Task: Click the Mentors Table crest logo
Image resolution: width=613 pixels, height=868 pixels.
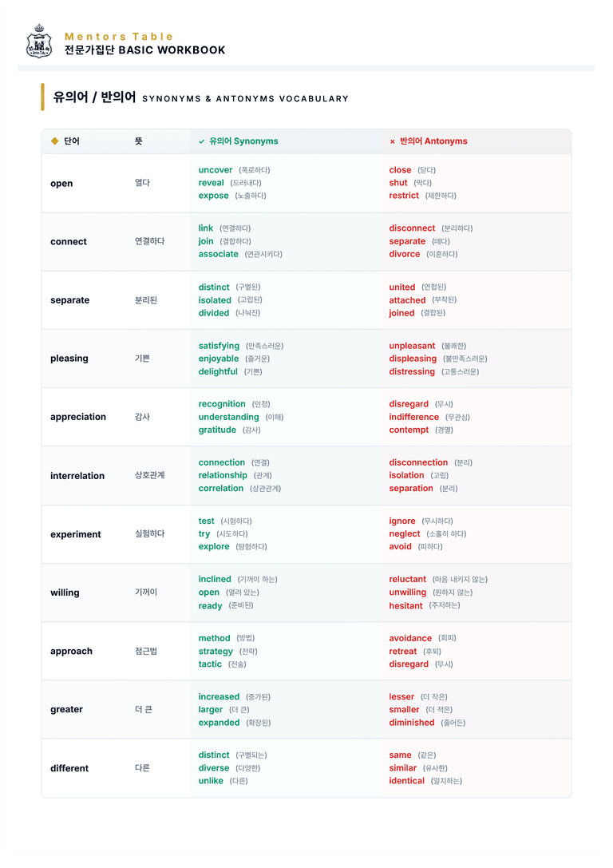Action: (39, 42)
